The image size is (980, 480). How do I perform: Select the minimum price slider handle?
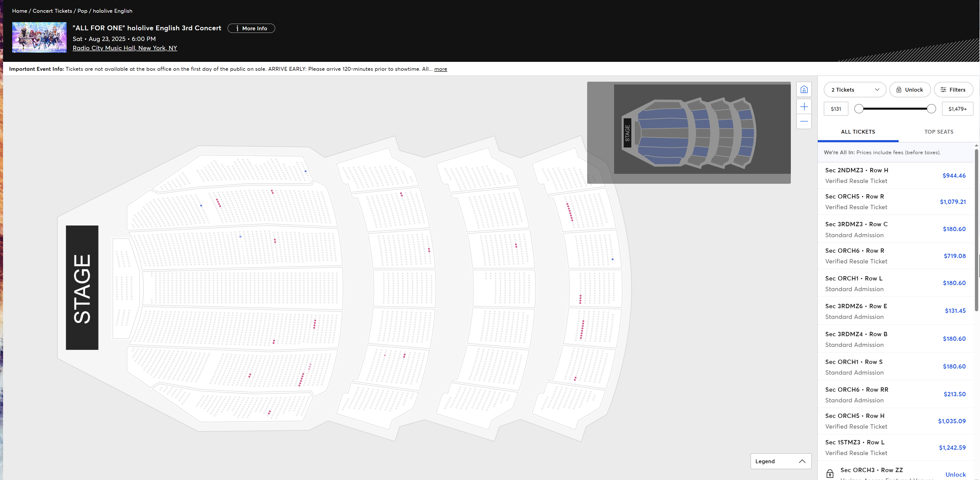[x=859, y=109]
